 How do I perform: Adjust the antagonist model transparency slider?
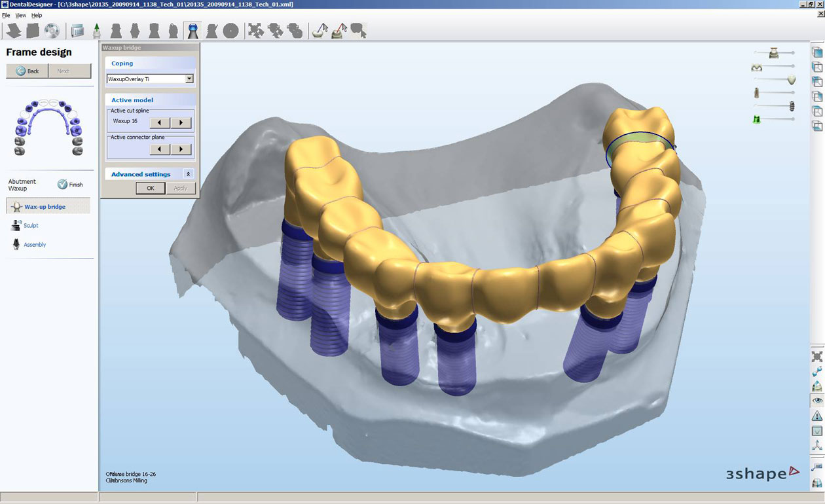pos(774,52)
